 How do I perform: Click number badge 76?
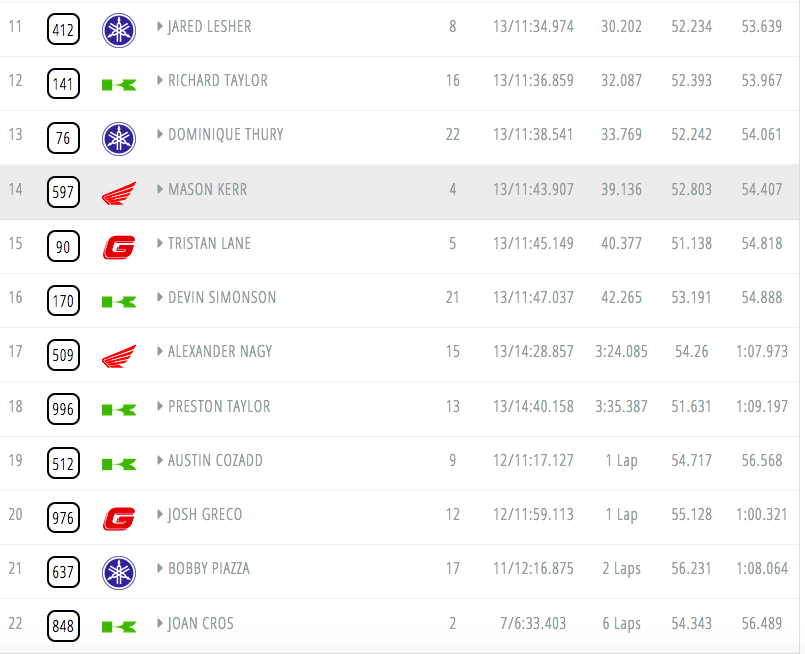63,138
